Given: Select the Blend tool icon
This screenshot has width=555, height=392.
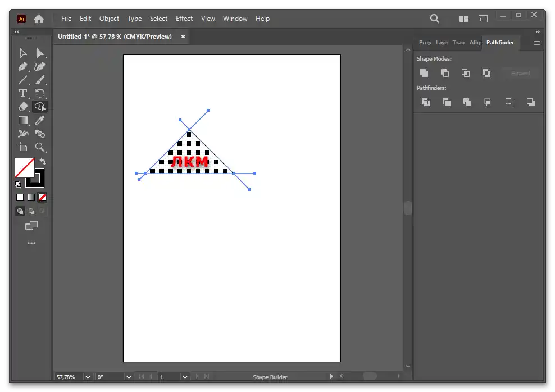Looking at the screenshot, I should click(40, 133).
